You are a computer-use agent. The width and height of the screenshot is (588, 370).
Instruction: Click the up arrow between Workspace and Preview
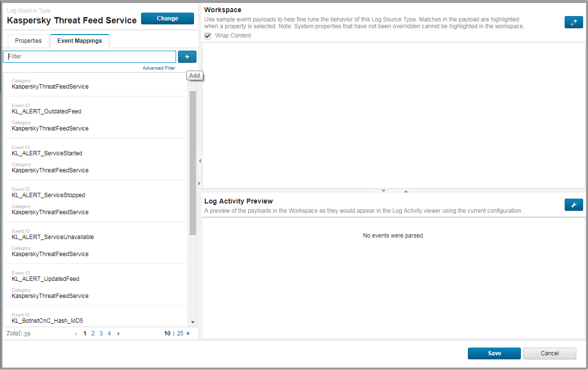click(406, 191)
